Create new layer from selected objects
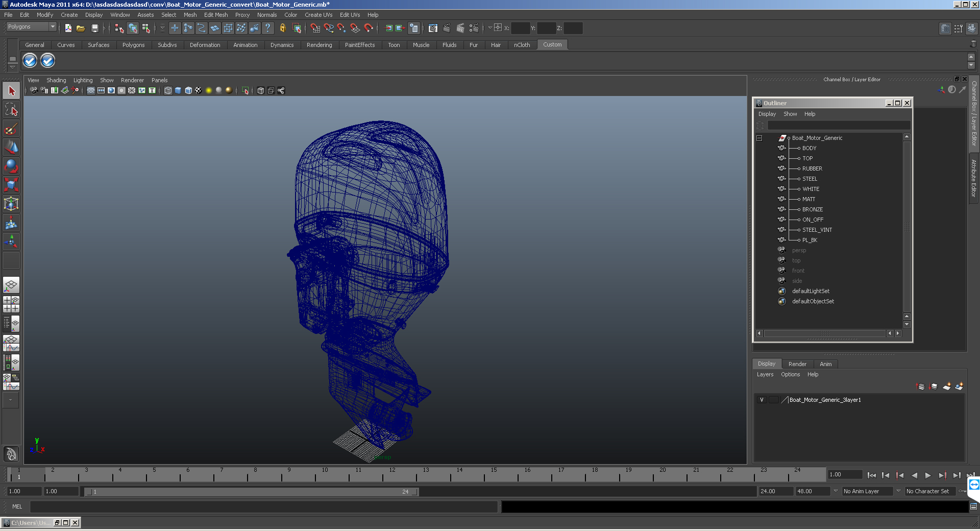980x531 pixels. [x=959, y=387]
